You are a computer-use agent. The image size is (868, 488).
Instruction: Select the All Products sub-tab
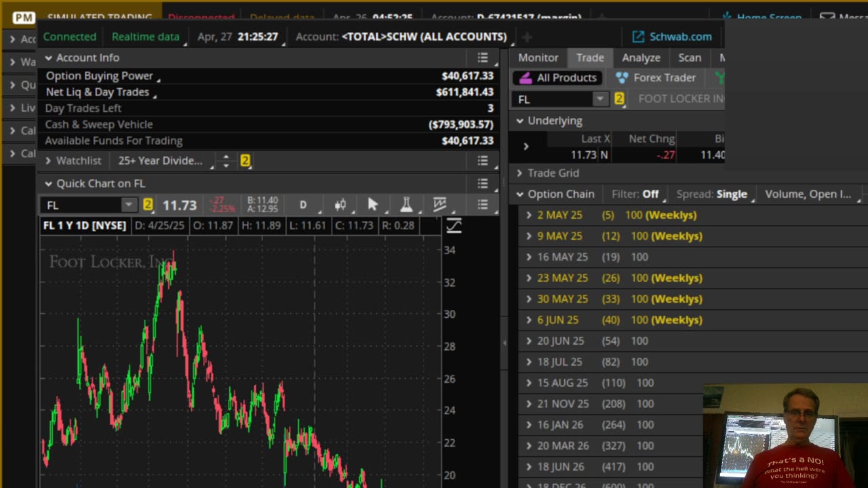click(558, 78)
